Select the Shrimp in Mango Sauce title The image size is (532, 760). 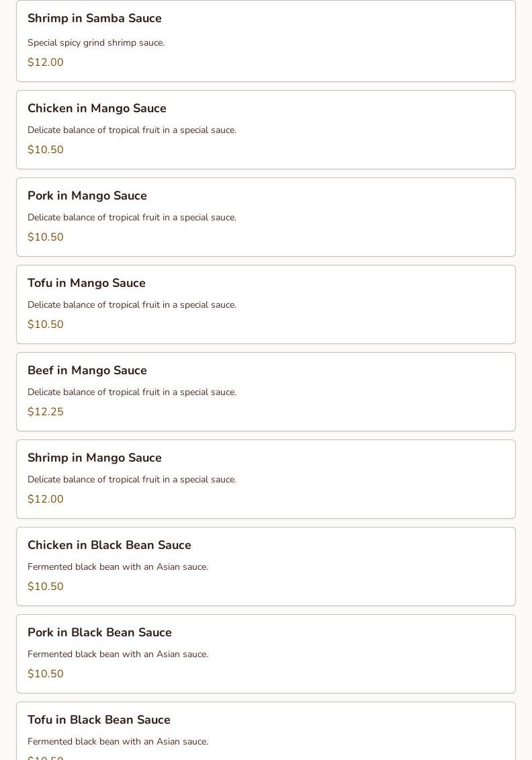pyautogui.click(x=95, y=458)
